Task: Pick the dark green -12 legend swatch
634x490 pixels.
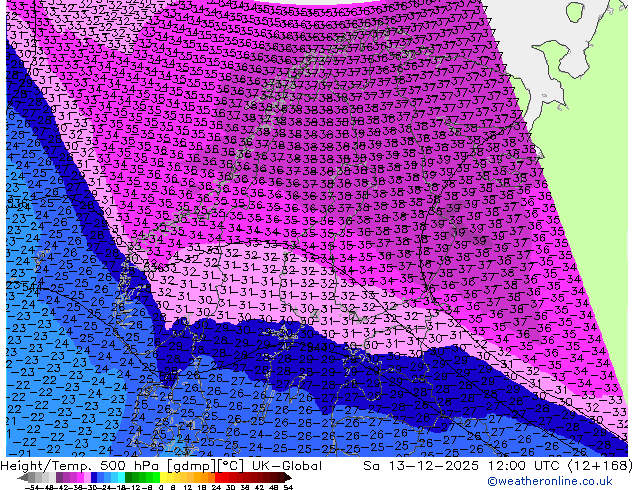Action: coord(129,478)
